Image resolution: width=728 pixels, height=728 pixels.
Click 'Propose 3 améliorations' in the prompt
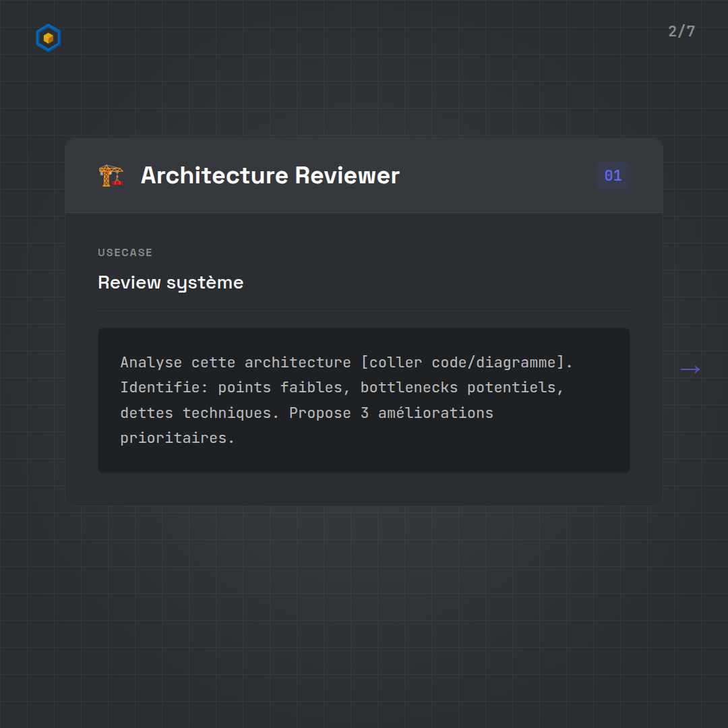click(x=391, y=413)
